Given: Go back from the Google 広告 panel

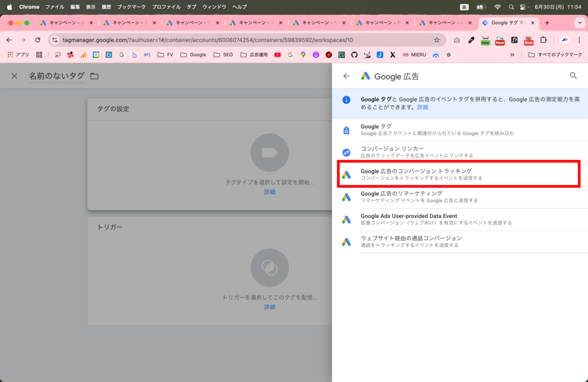Looking at the screenshot, I should tap(346, 76).
